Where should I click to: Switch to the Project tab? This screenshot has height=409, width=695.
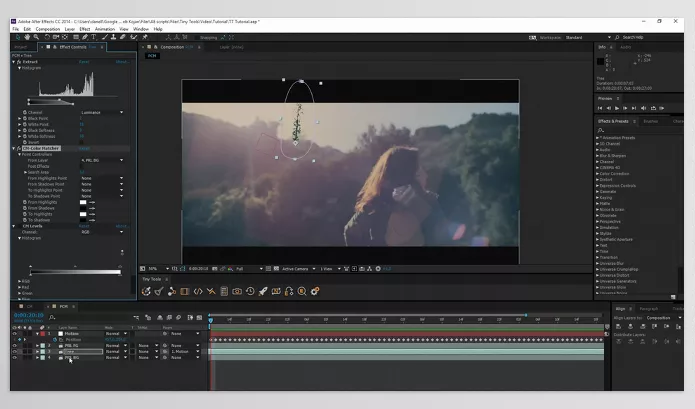click(21, 47)
